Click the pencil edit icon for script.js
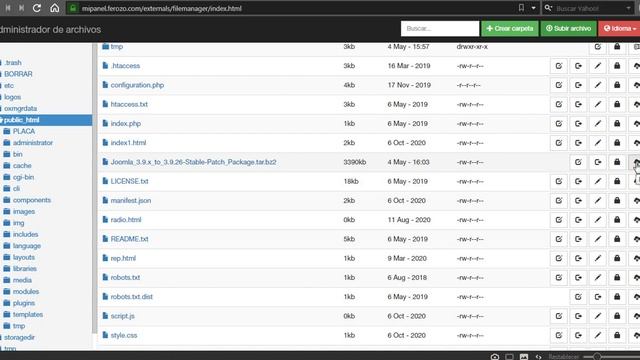The width and height of the screenshot is (640, 360). [598, 316]
